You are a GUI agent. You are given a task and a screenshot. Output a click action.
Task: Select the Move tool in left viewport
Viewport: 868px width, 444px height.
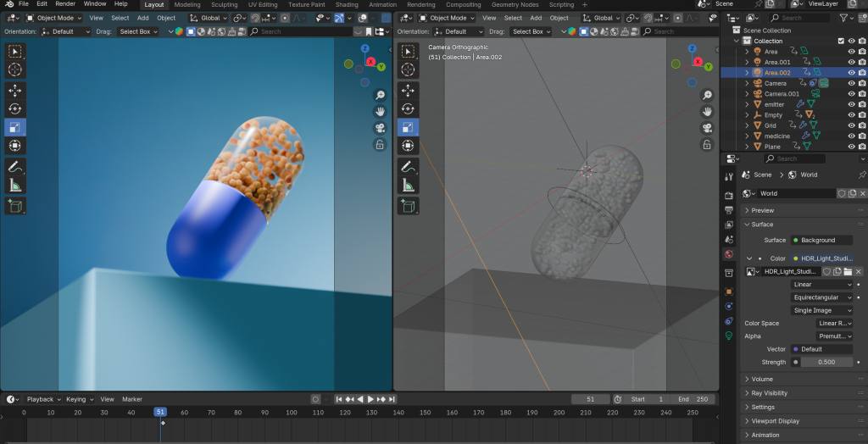pos(15,90)
